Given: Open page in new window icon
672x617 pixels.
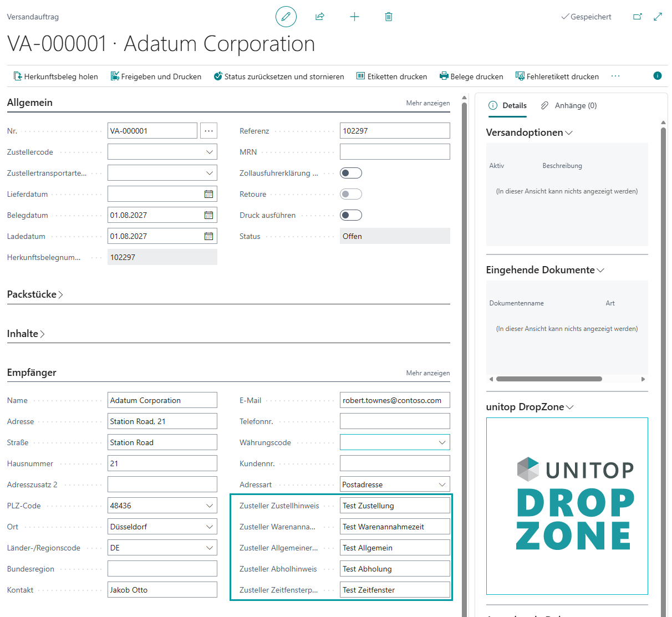Looking at the screenshot, I should [x=638, y=17].
